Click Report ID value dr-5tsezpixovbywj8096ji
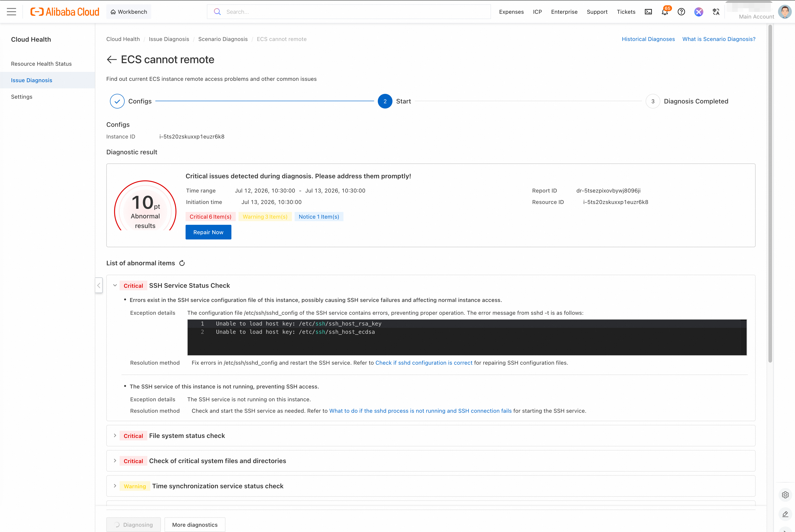 (x=608, y=191)
